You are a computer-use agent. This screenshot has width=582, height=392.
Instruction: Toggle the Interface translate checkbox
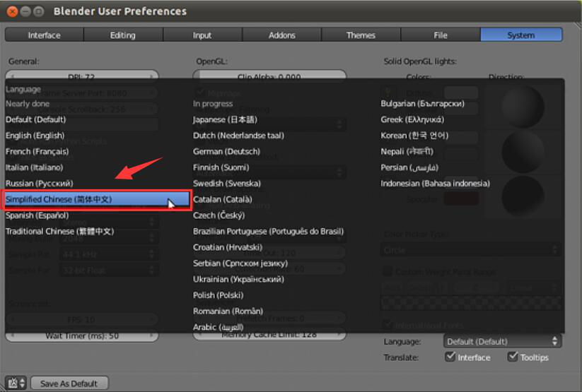pos(450,357)
